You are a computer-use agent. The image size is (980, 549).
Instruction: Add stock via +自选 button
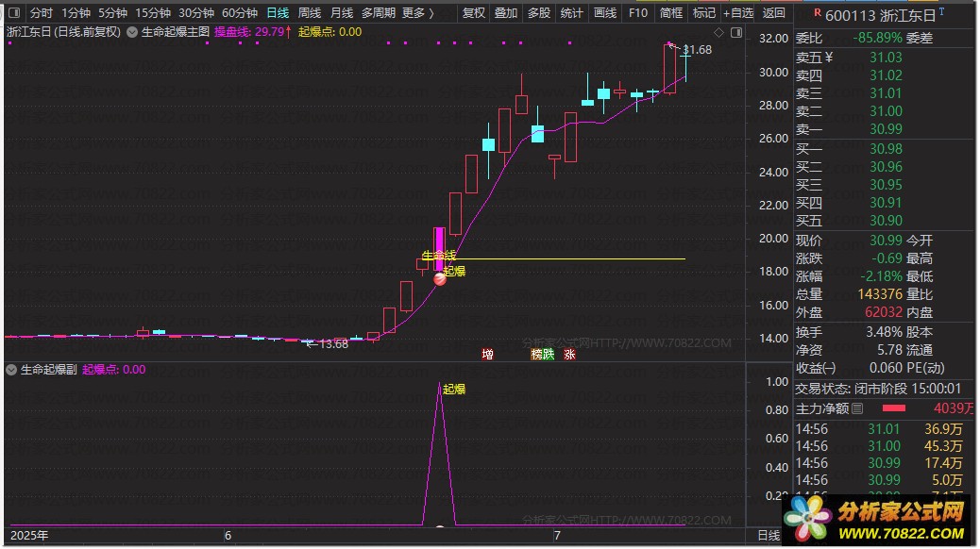point(738,12)
